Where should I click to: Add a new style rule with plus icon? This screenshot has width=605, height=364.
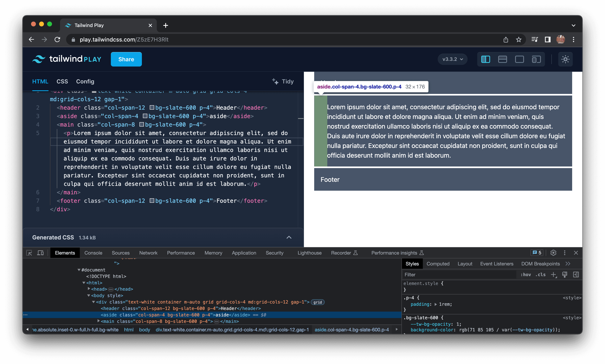click(553, 275)
